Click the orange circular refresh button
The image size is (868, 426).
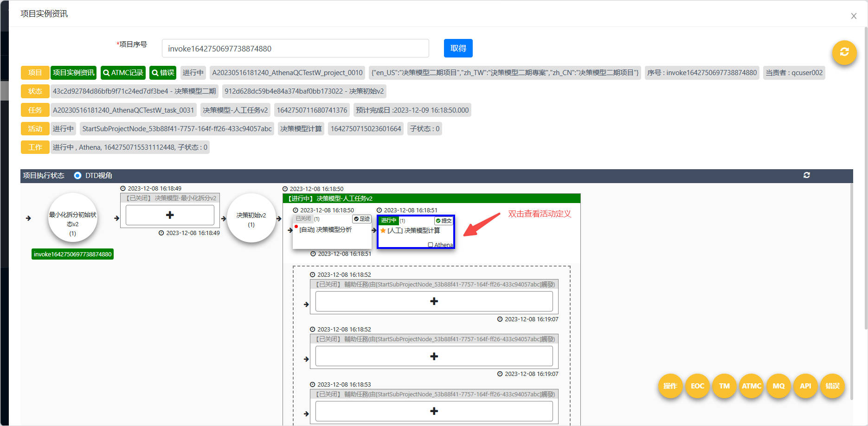[844, 52]
